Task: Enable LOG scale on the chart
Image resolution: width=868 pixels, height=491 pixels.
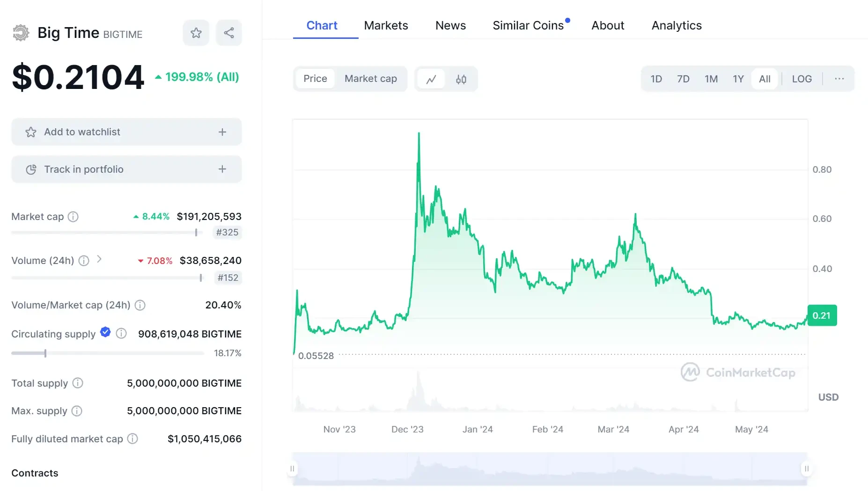Action: 802,79
